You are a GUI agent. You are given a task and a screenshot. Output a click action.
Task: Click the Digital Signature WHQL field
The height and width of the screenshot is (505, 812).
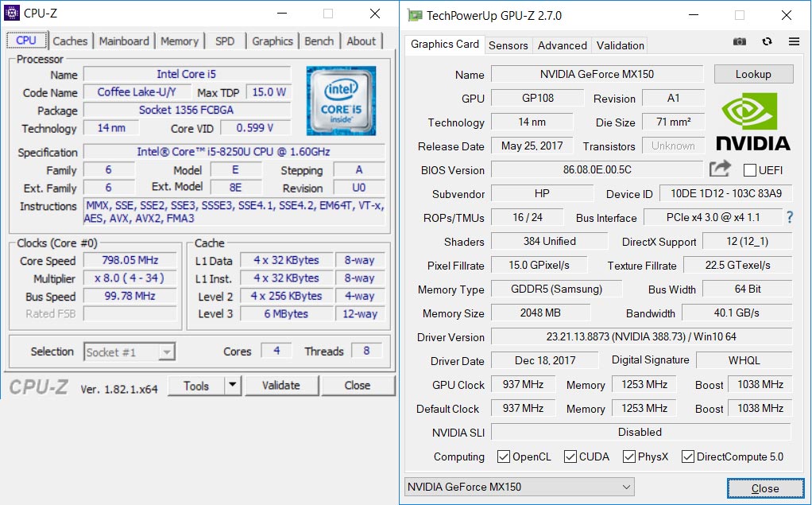[x=744, y=360]
